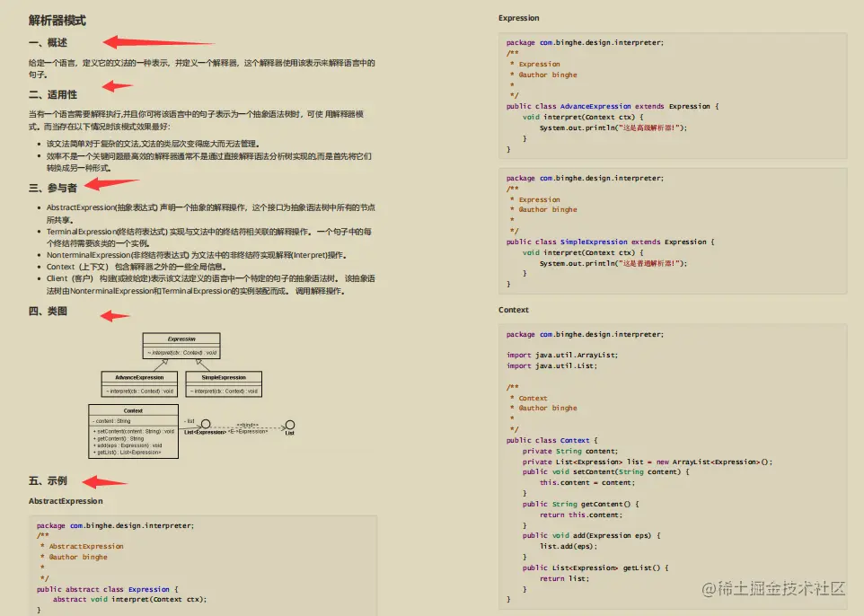Click the overview paragraph starting 给定一个语言
The image size is (864, 616).
pyautogui.click(x=202, y=68)
